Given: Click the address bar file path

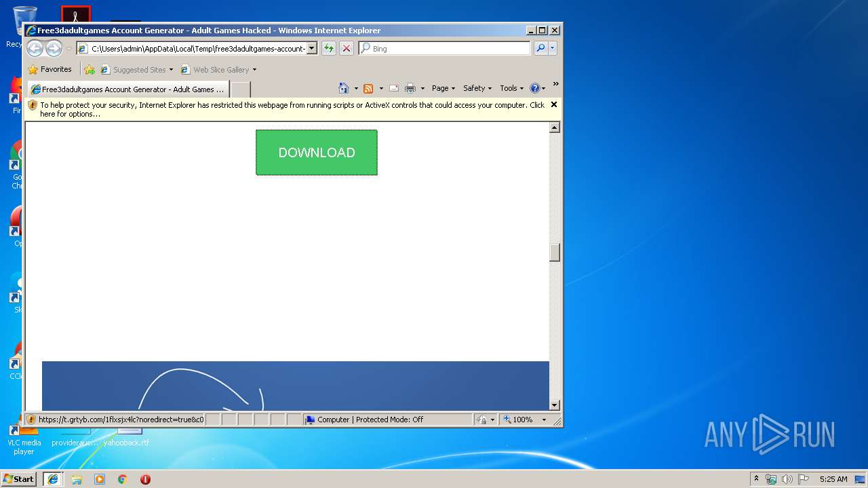Looking at the screenshot, I should click(198, 49).
